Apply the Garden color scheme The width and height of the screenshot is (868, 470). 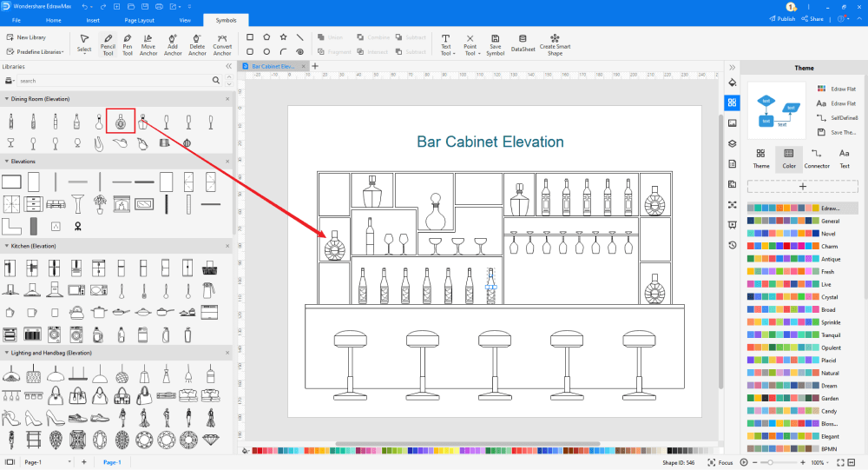pyautogui.click(x=801, y=399)
